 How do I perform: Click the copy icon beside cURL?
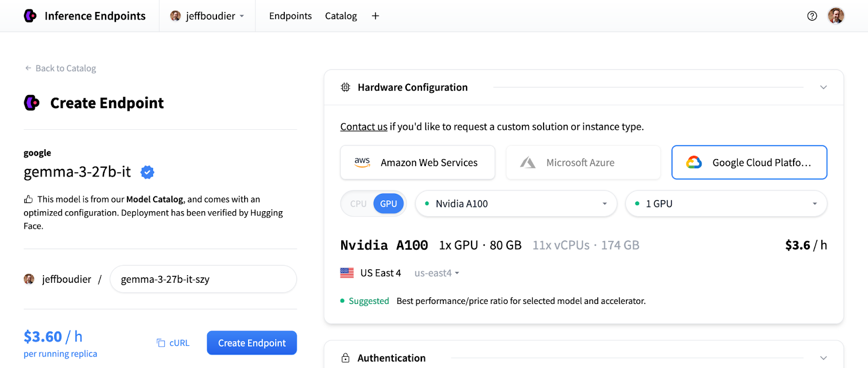pyautogui.click(x=161, y=343)
